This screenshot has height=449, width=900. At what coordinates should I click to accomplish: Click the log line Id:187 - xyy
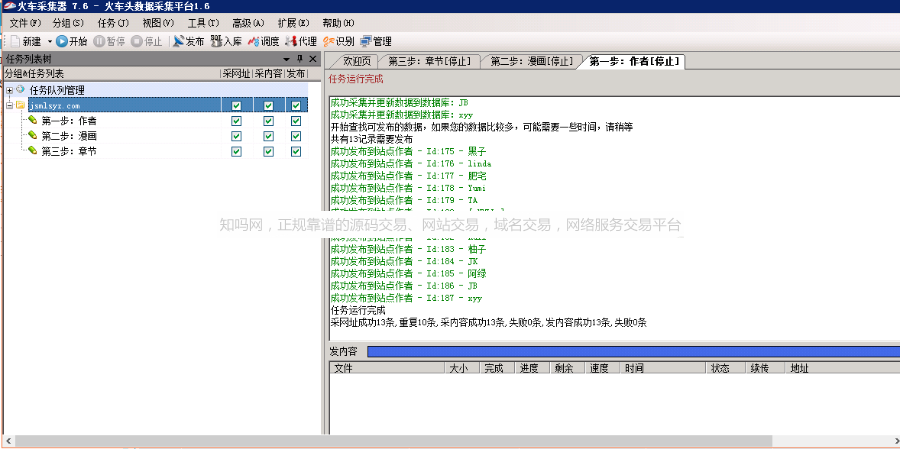[406, 298]
